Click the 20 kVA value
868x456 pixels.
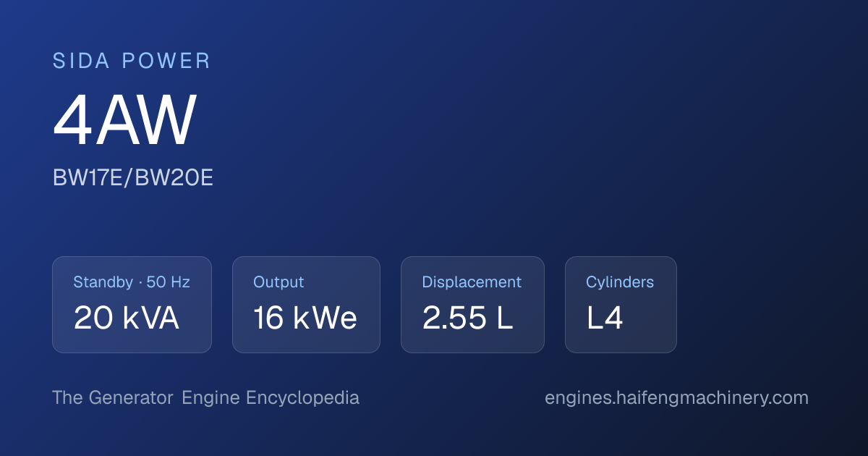[127, 318]
